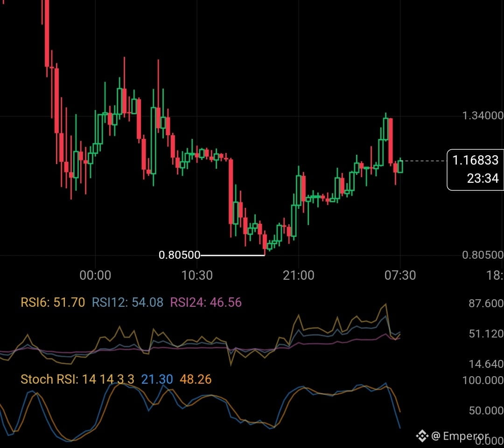Click the 21:00 time axis label

[x=299, y=275]
